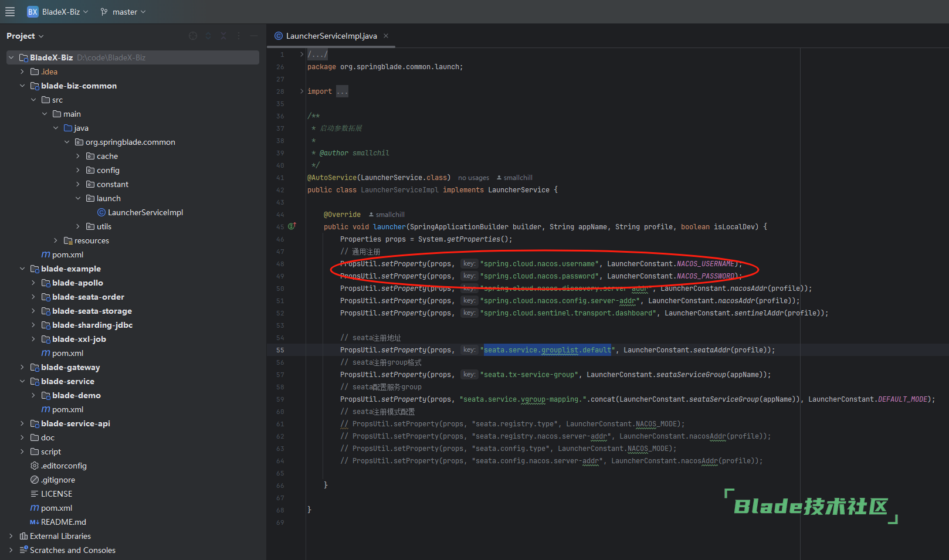Image resolution: width=949 pixels, height=560 pixels.
Task: Open the BladeX-Biz project switcher dropdown
Action: click(x=57, y=12)
